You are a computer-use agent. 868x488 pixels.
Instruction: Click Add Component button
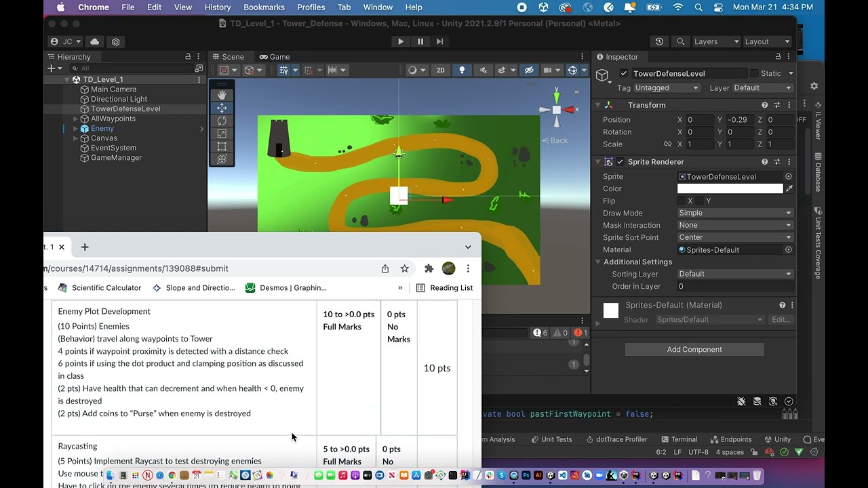click(694, 350)
